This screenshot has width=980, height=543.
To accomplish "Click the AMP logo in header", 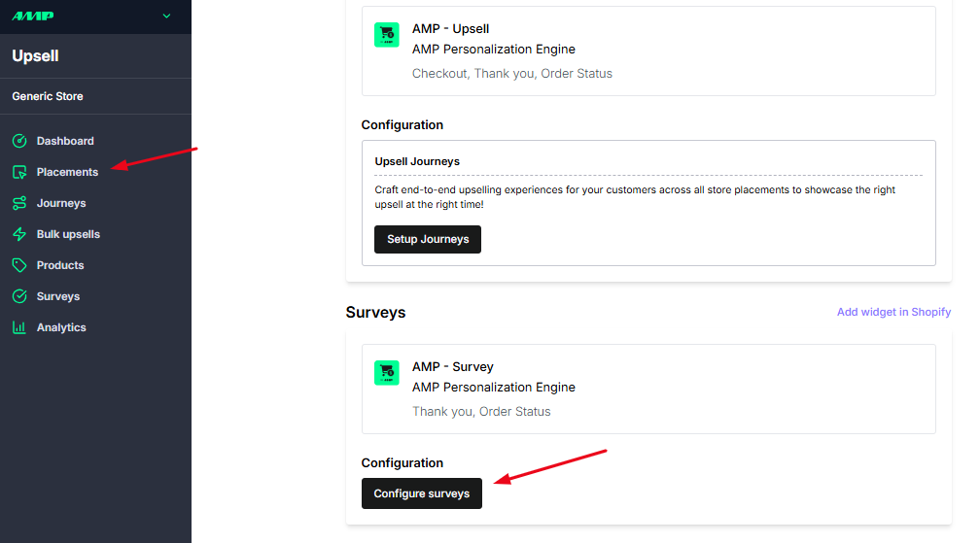I will pos(33,17).
